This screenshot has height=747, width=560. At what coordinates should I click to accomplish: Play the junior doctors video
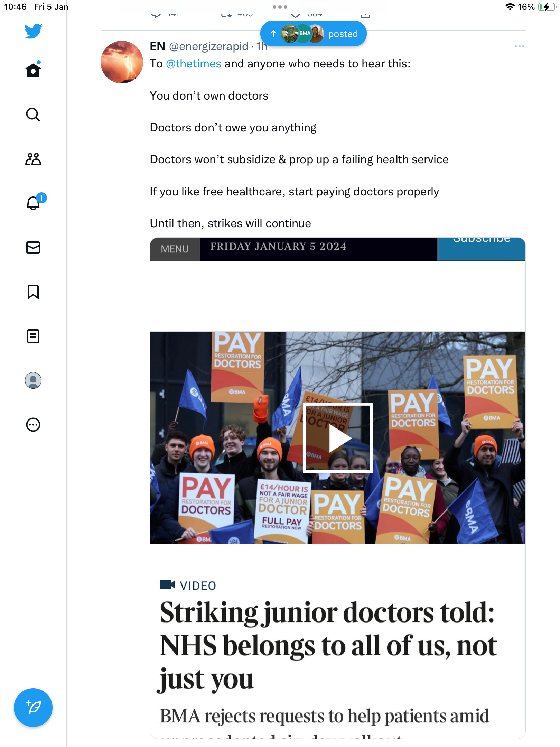pyautogui.click(x=338, y=438)
